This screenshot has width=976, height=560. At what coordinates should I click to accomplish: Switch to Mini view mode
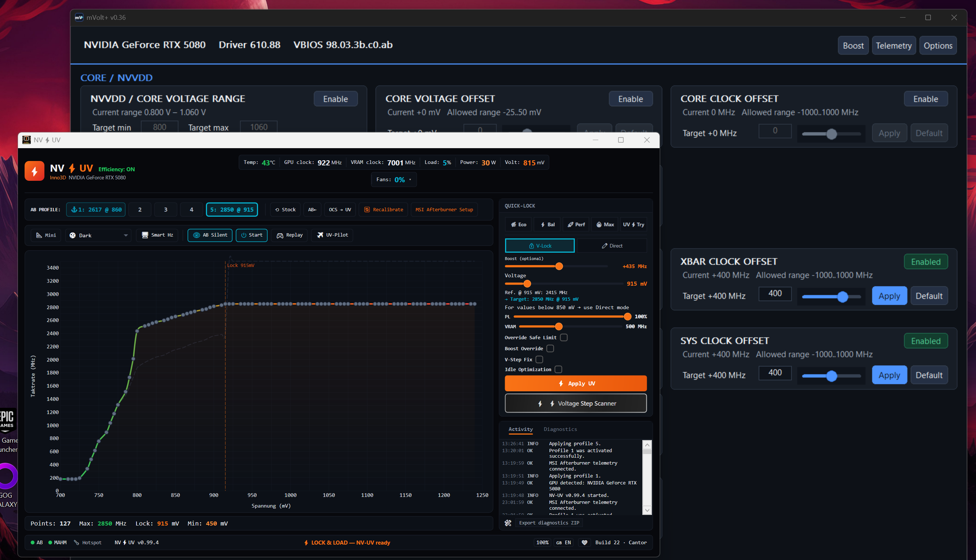46,235
